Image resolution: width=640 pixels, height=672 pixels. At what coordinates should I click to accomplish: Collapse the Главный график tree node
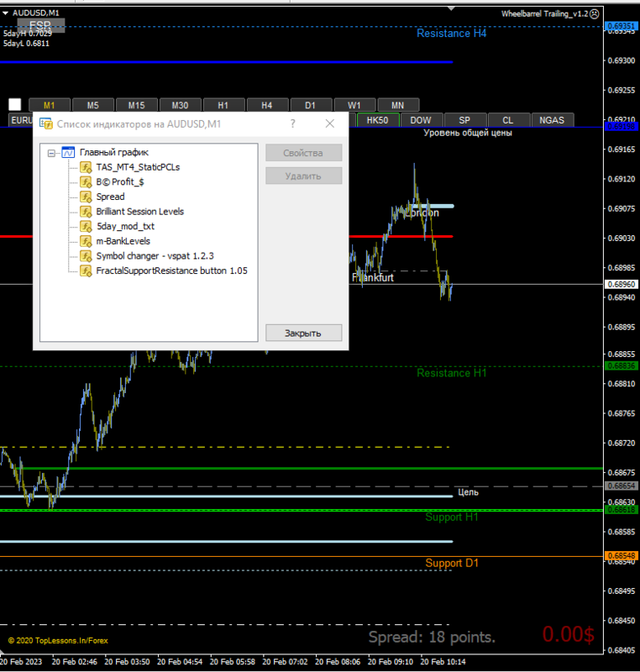(x=51, y=153)
